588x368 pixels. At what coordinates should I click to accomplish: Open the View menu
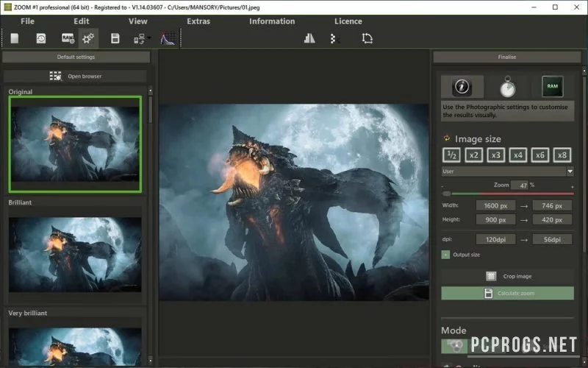[138, 21]
